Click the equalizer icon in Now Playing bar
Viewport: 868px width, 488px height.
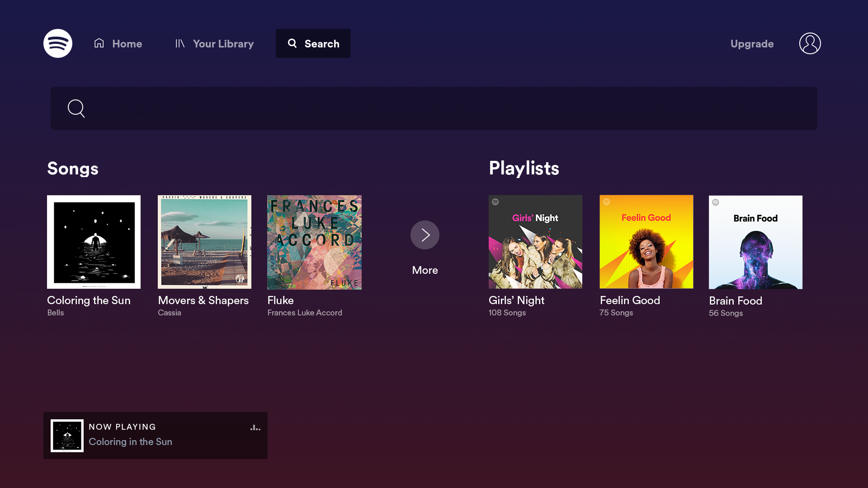click(x=255, y=427)
